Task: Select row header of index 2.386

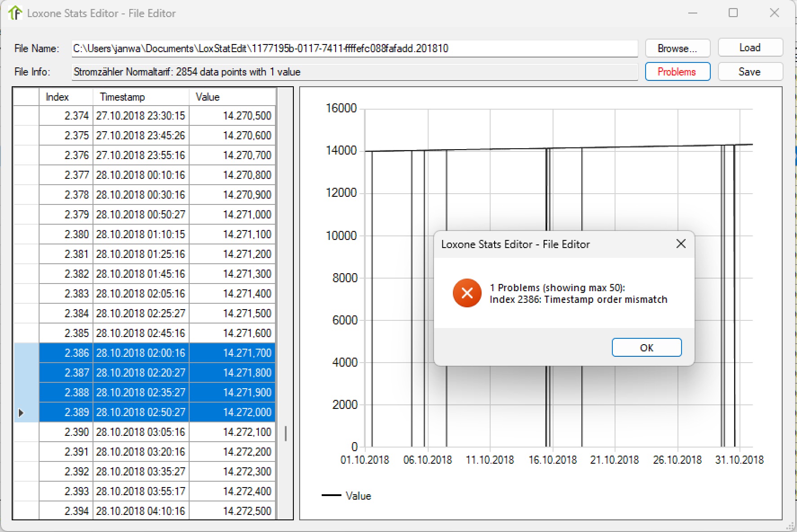Action: point(26,353)
